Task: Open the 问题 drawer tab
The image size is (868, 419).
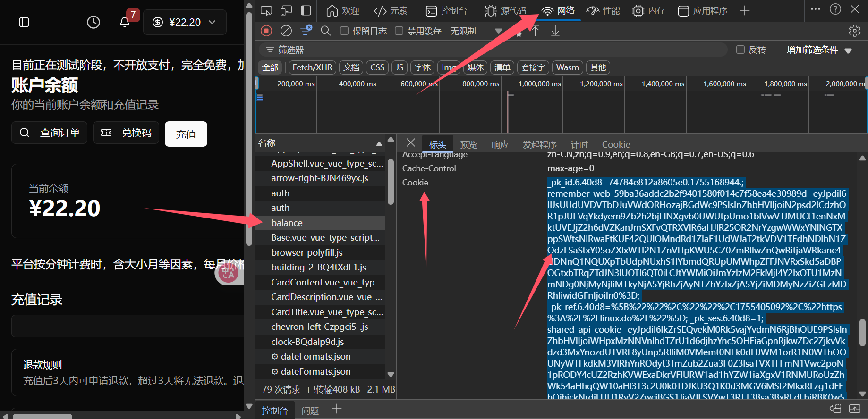Action: (x=310, y=411)
